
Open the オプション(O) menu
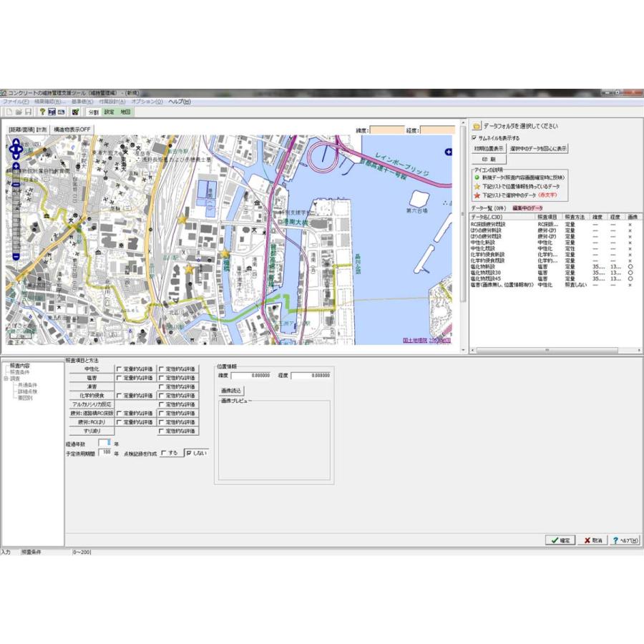(147, 102)
